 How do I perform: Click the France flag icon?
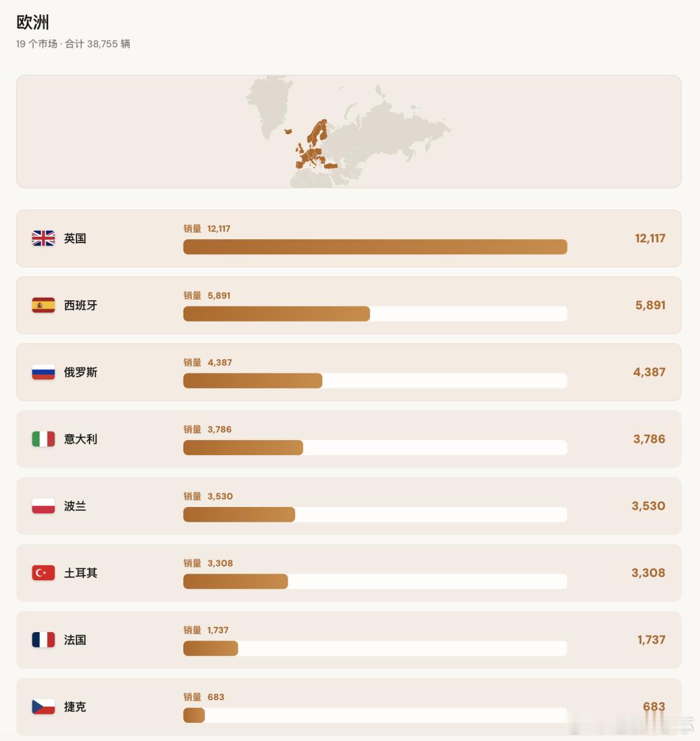click(x=43, y=640)
